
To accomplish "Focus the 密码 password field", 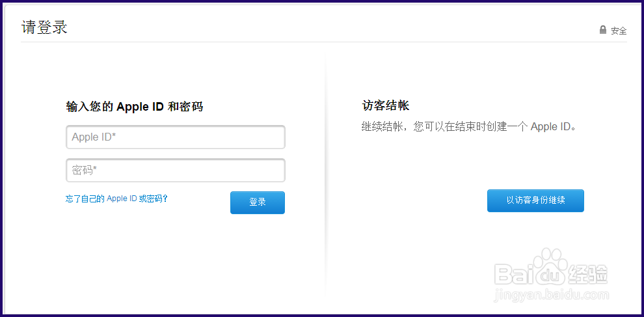I will point(176,171).
